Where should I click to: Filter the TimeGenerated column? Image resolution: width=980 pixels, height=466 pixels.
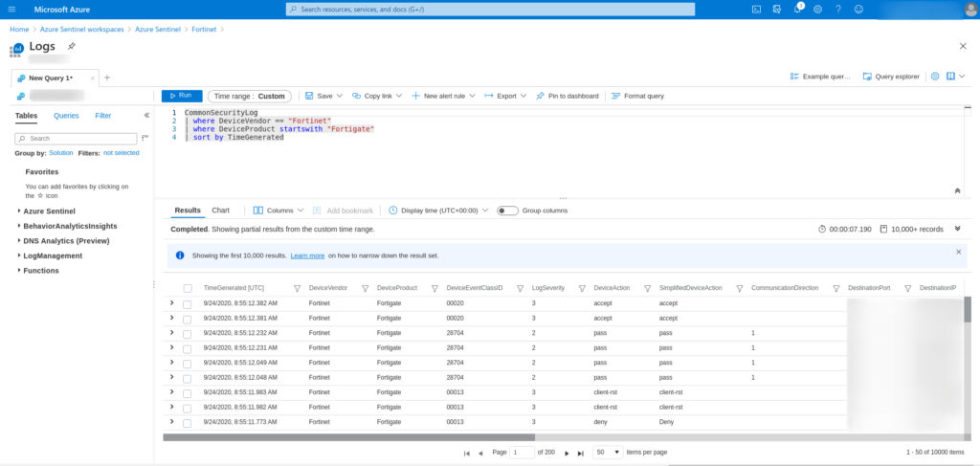coord(298,289)
